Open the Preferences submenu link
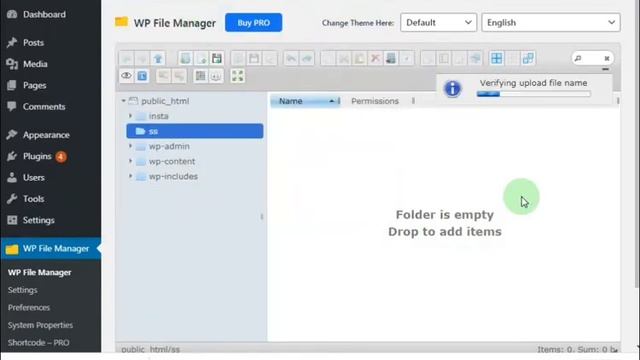The width and height of the screenshot is (640, 360). [x=29, y=307]
